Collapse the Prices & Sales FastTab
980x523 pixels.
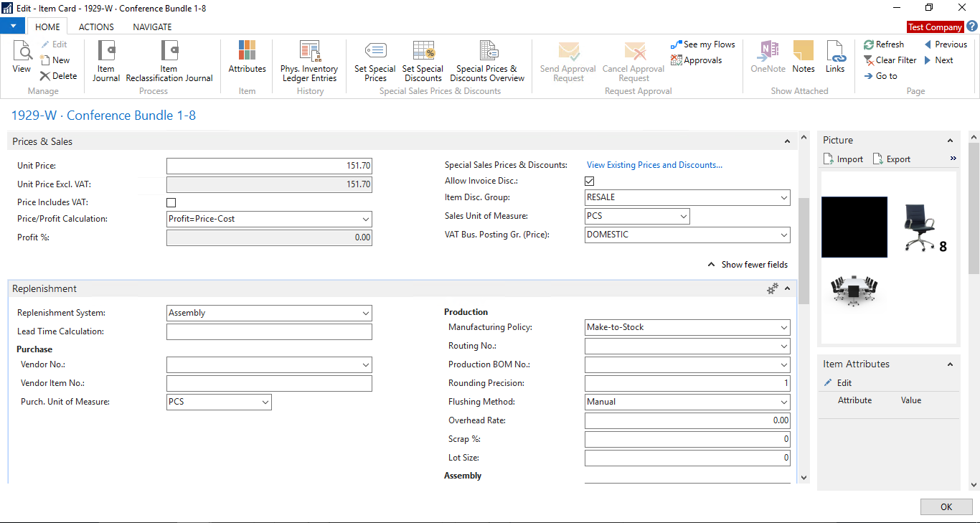point(787,141)
